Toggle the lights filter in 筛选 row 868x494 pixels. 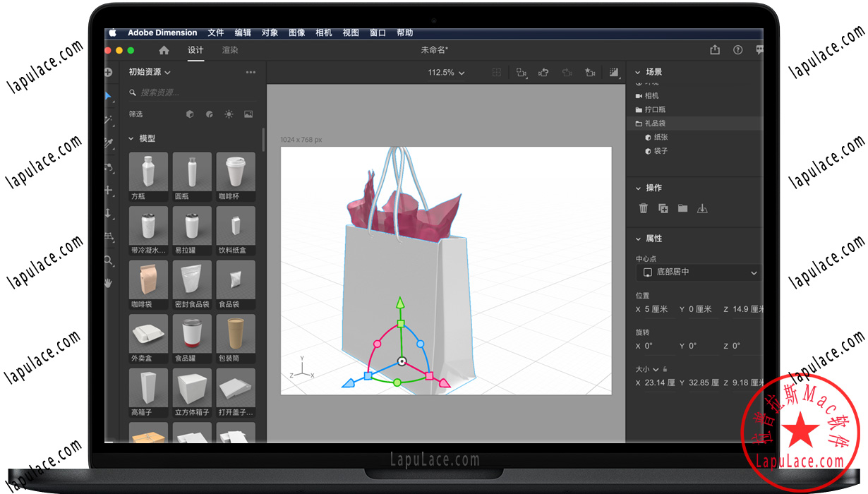229,114
